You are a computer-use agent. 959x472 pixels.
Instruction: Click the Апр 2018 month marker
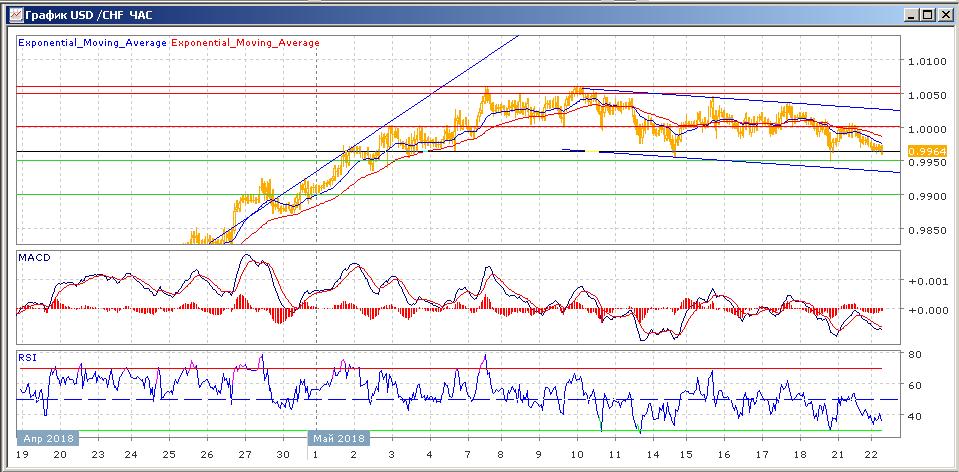point(48,438)
